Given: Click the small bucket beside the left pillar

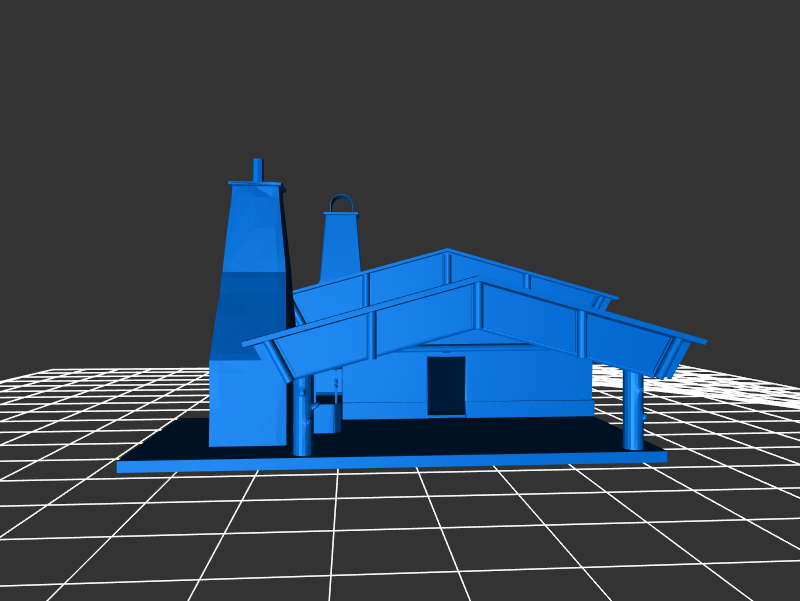Looking at the screenshot, I should pyautogui.click(x=326, y=415).
